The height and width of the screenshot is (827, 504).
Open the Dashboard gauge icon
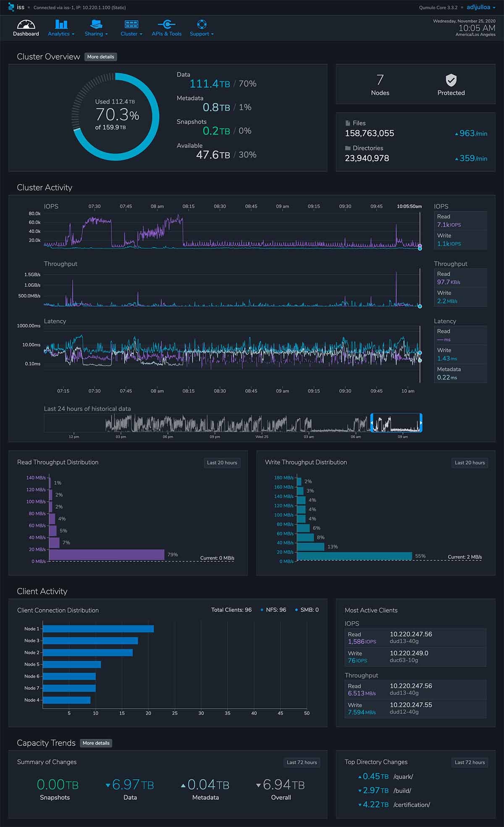click(26, 24)
